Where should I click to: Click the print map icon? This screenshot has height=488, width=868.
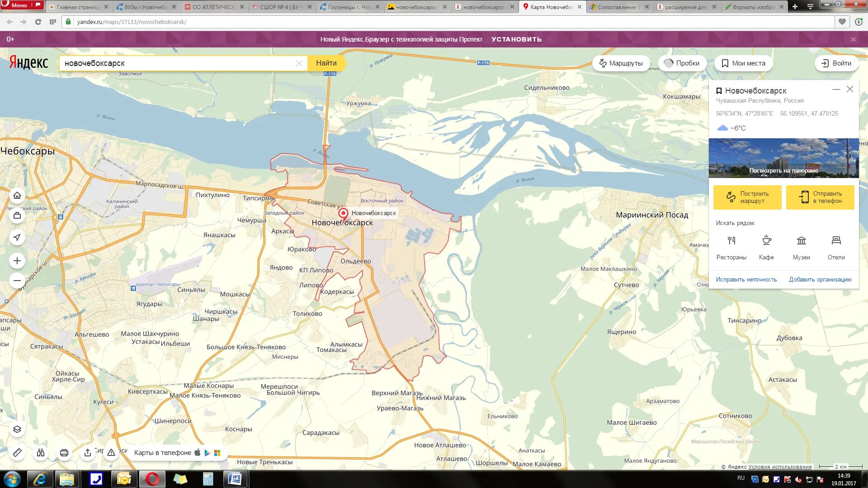(x=64, y=452)
